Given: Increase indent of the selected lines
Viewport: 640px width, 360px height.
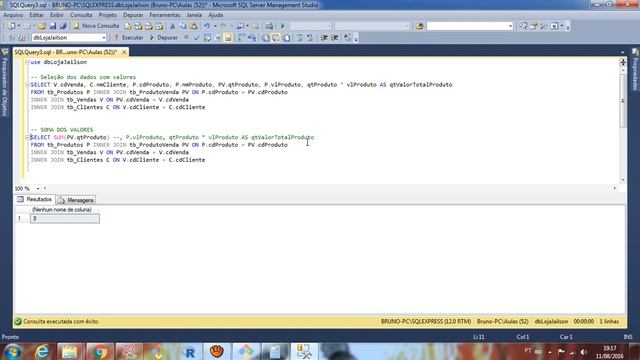Looking at the screenshot, I should pos(334,38).
